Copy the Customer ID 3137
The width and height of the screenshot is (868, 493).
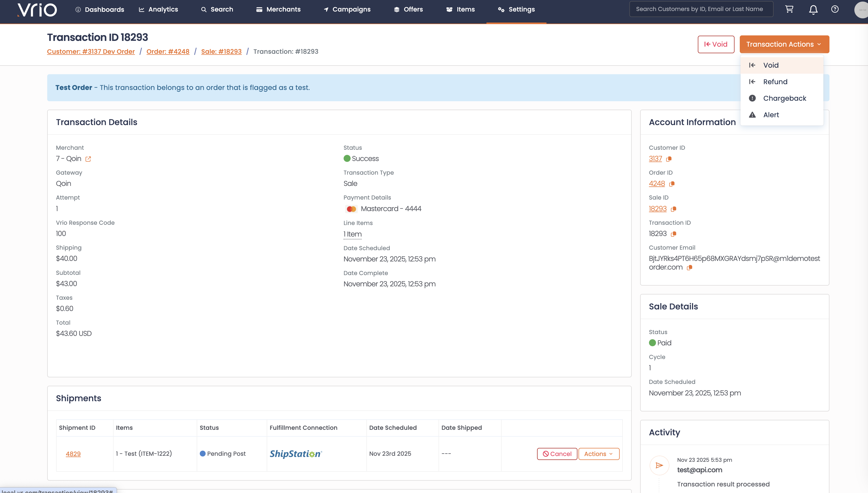669,159
